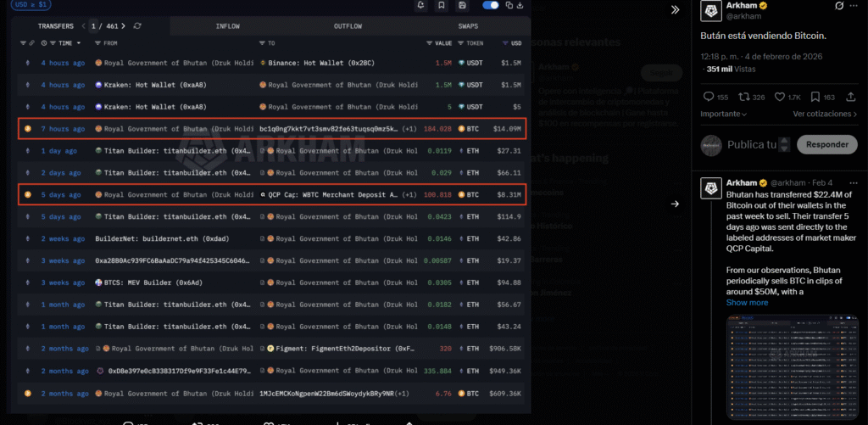Open the Grok icon beside the Arkham profile
868x425 pixels.
click(838, 7)
